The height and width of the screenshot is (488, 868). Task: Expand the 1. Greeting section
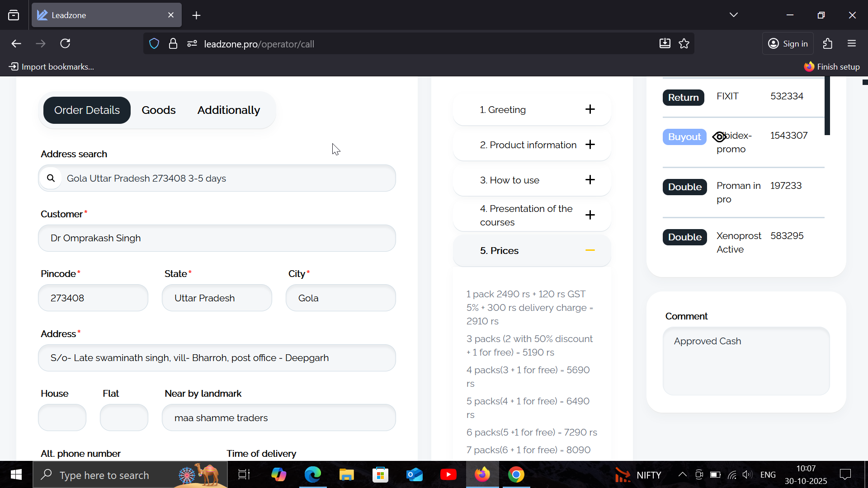coord(590,109)
